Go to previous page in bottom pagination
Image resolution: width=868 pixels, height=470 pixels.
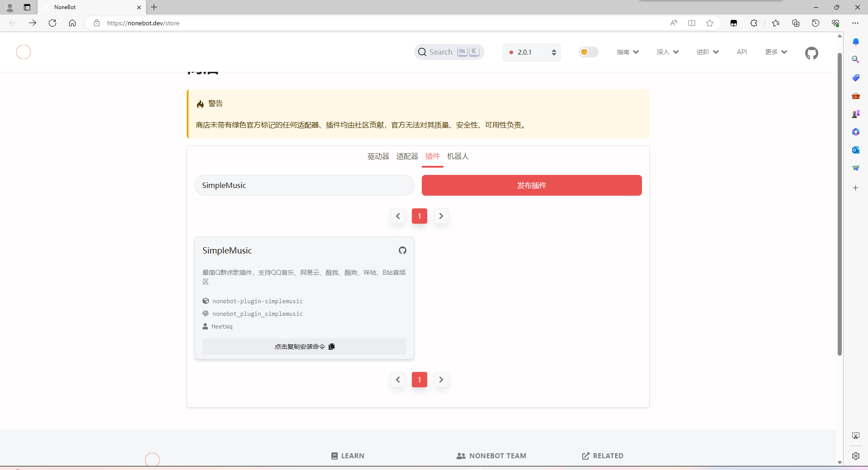398,380
